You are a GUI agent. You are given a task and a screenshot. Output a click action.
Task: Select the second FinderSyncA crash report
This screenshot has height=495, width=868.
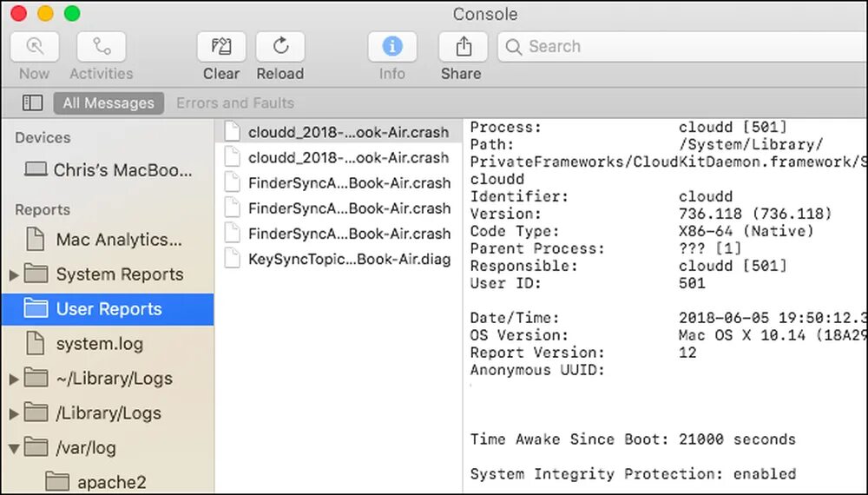pyautogui.click(x=339, y=208)
